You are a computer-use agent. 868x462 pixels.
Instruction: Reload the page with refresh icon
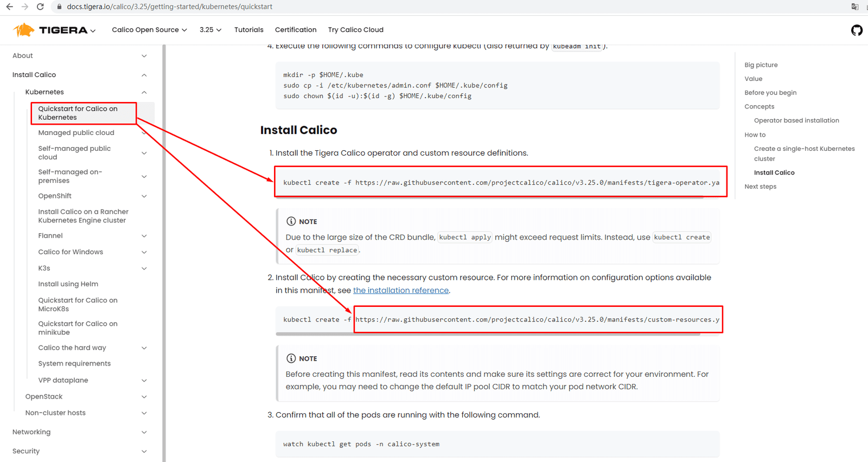coord(40,7)
